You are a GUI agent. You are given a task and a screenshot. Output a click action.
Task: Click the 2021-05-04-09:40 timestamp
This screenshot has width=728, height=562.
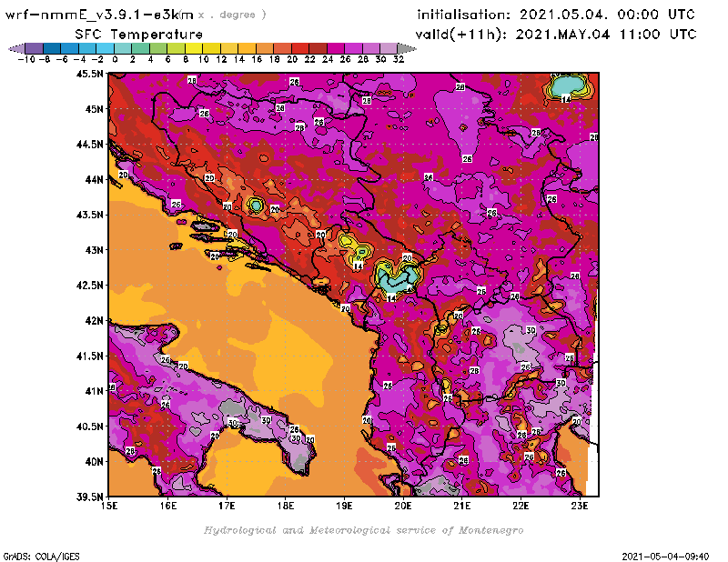665,556
